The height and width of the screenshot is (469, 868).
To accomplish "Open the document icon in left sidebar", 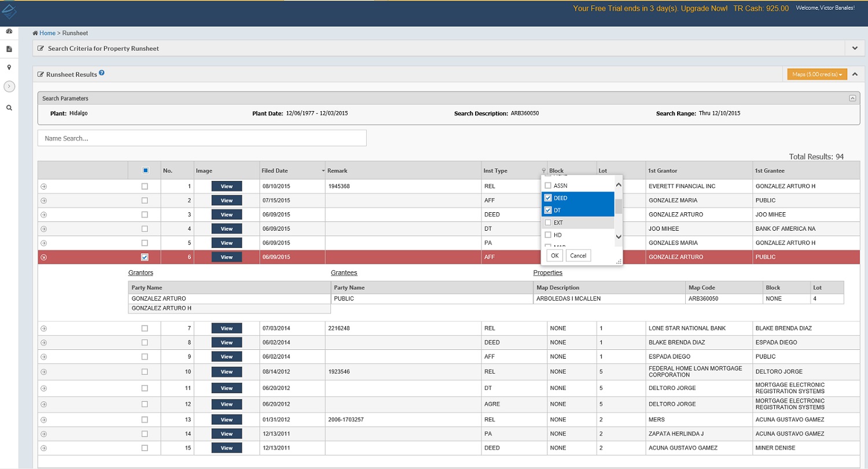I will point(9,49).
